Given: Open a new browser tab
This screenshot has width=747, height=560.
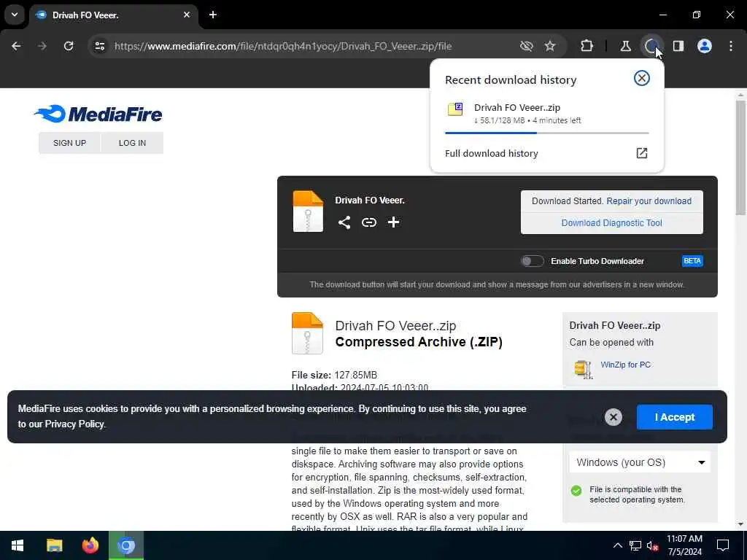Looking at the screenshot, I should [213, 15].
